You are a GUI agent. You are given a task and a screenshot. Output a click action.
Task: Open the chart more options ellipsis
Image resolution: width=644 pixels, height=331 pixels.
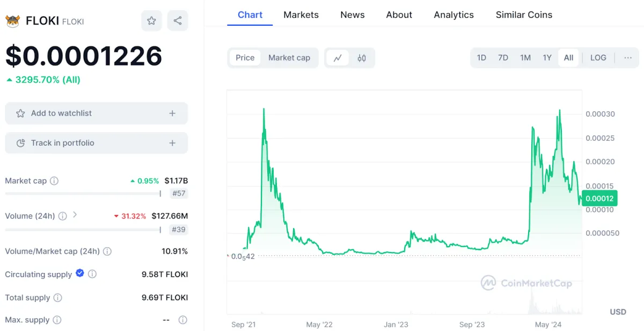pyautogui.click(x=628, y=58)
